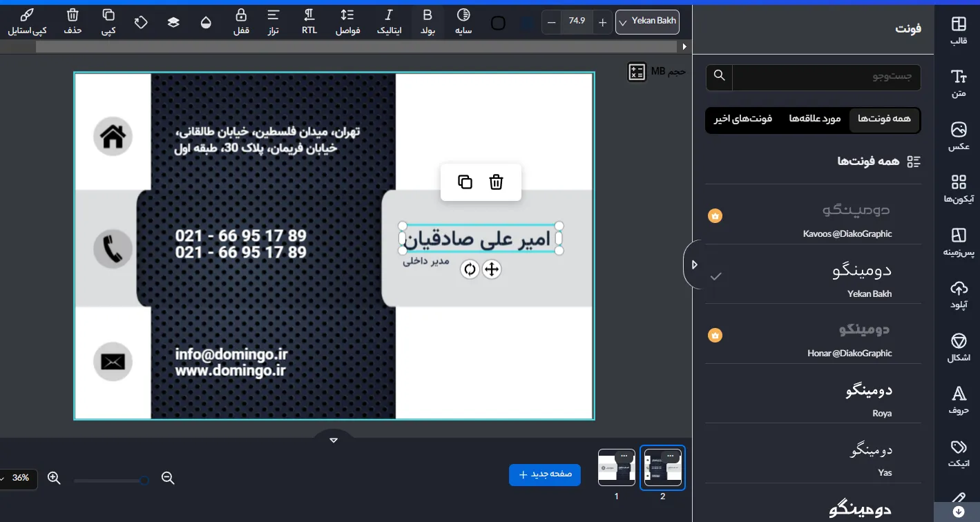Open the آیکون‌ها (icons) sidebar panel
This screenshot has width=980, height=522.
(959, 189)
